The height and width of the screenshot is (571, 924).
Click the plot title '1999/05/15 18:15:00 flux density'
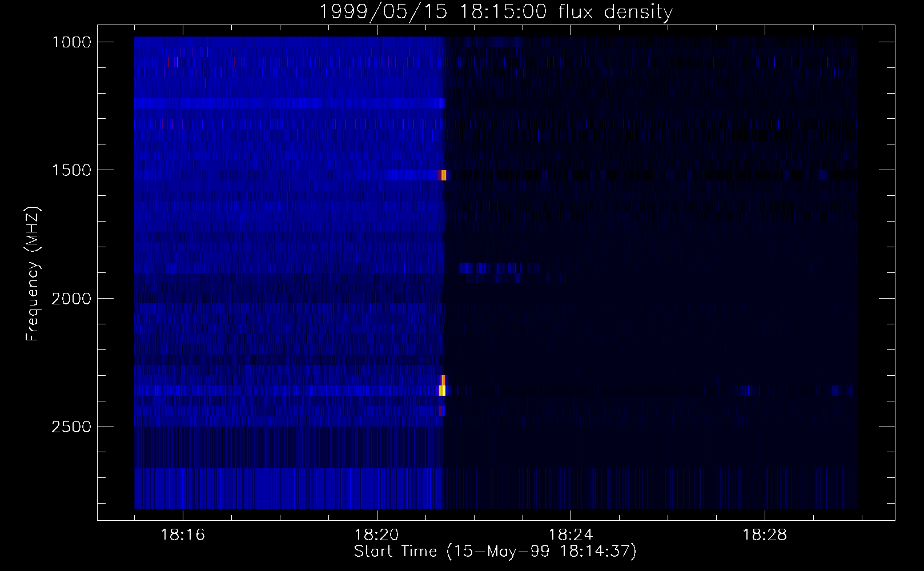496,12
